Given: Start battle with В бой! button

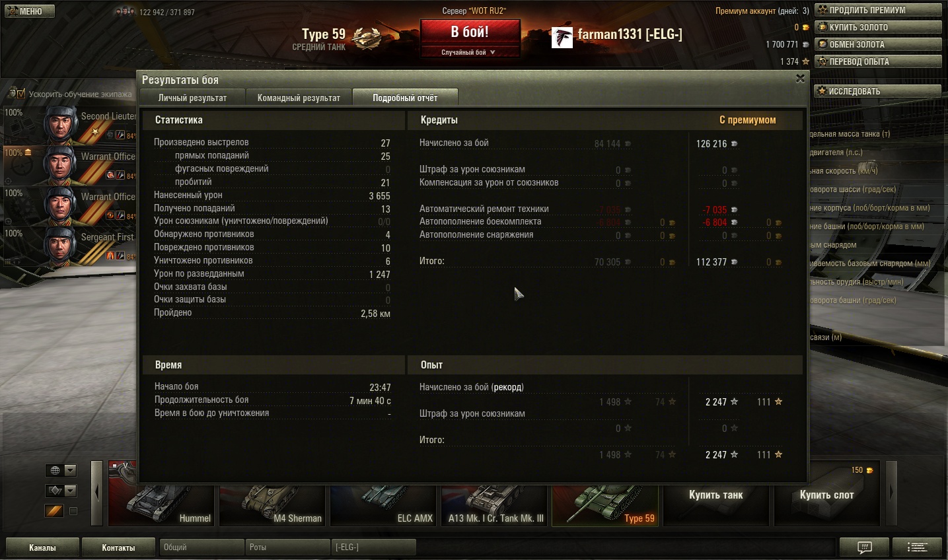Looking at the screenshot, I should [x=470, y=32].
